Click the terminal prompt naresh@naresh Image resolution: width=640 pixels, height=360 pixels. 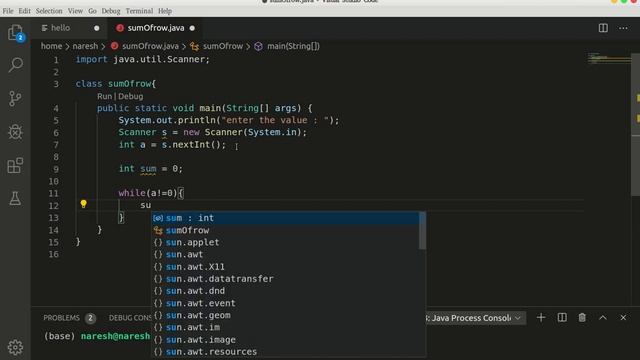116,336
